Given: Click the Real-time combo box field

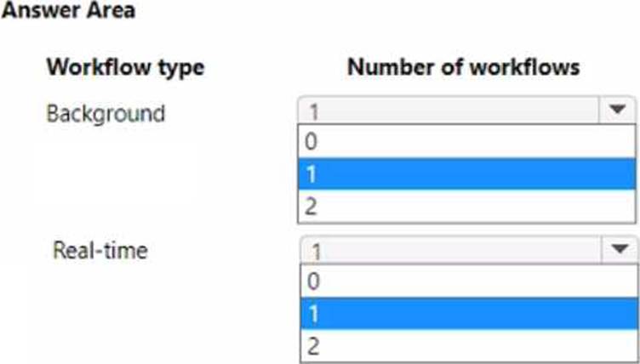Looking at the screenshot, I should [x=451, y=251].
